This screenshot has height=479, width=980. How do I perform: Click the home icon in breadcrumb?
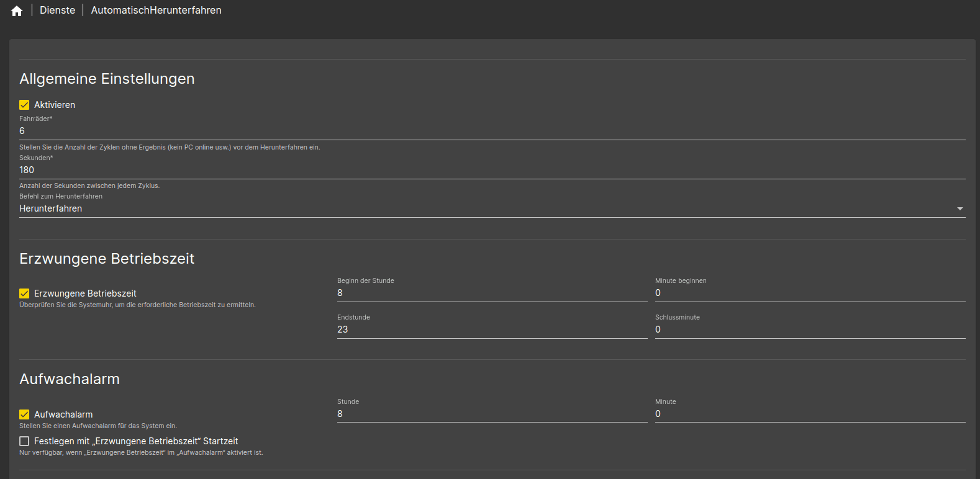coord(17,11)
